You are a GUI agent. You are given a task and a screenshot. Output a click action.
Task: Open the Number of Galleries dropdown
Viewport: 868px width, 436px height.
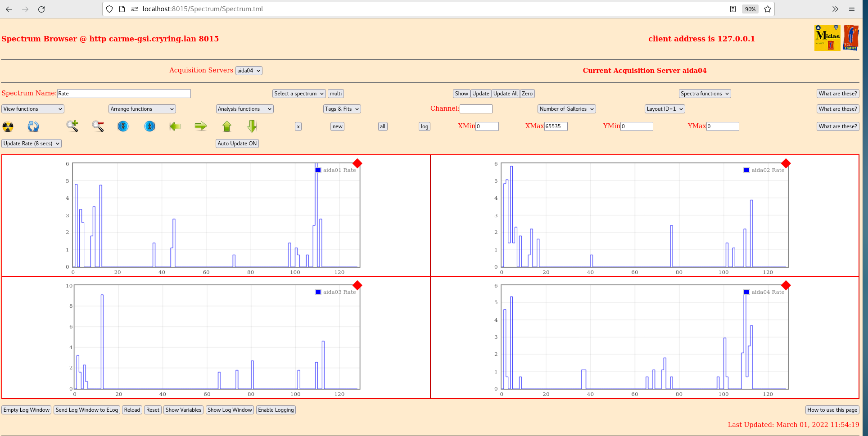(x=566, y=109)
